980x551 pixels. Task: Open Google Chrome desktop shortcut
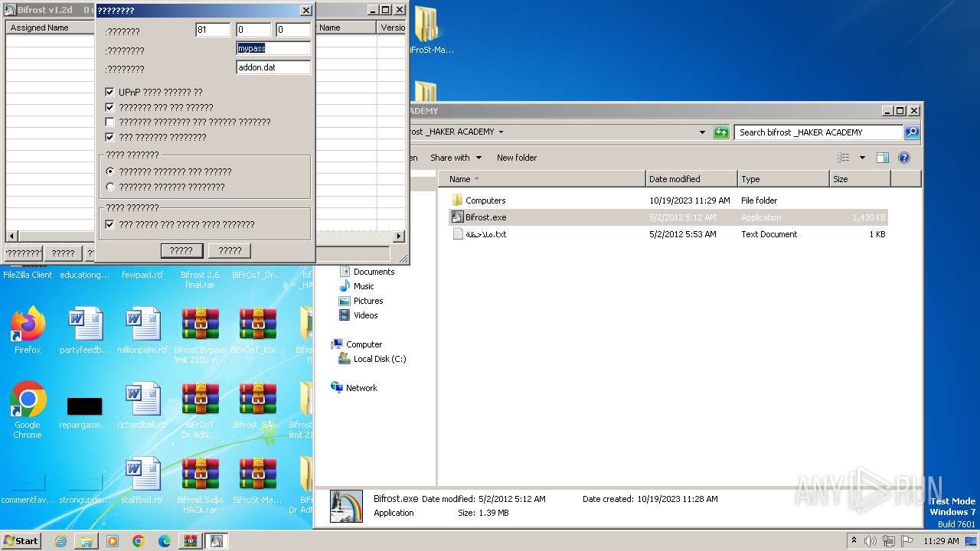[x=28, y=409]
